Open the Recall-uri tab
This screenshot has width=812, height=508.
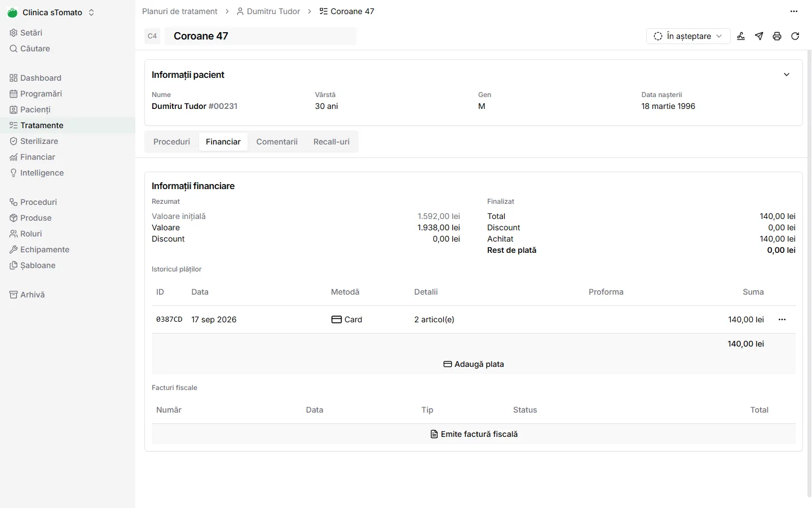tap(332, 142)
